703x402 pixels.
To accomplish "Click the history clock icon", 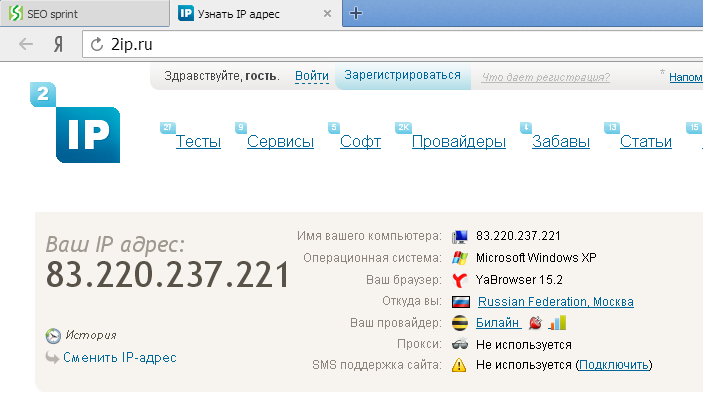I will coord(53,336).
